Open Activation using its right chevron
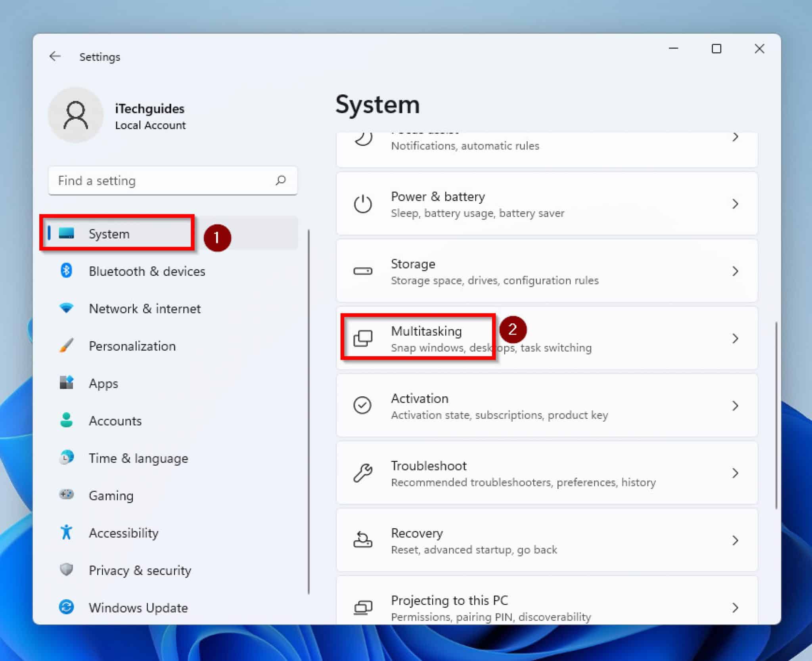This screenshot has height=661, width=812. (735, 405)
